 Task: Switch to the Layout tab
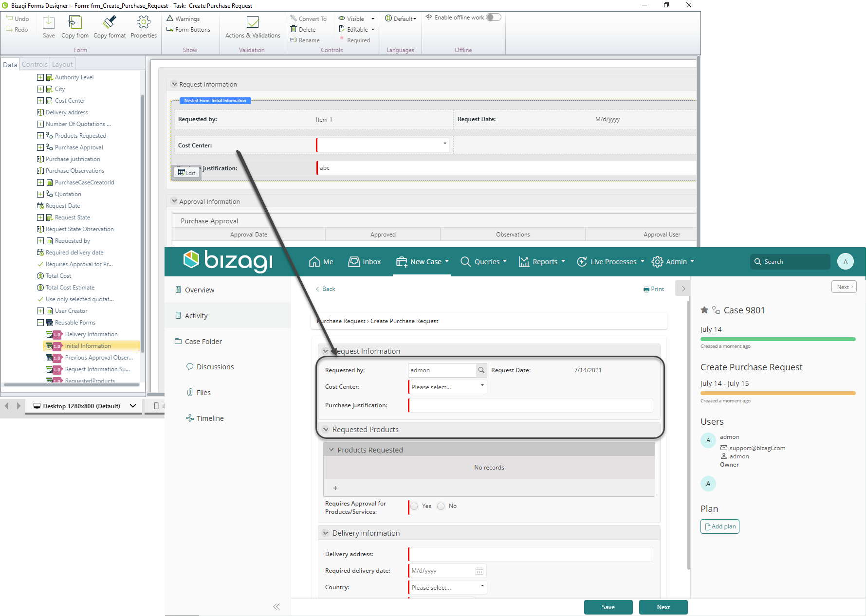coord(62,64)
